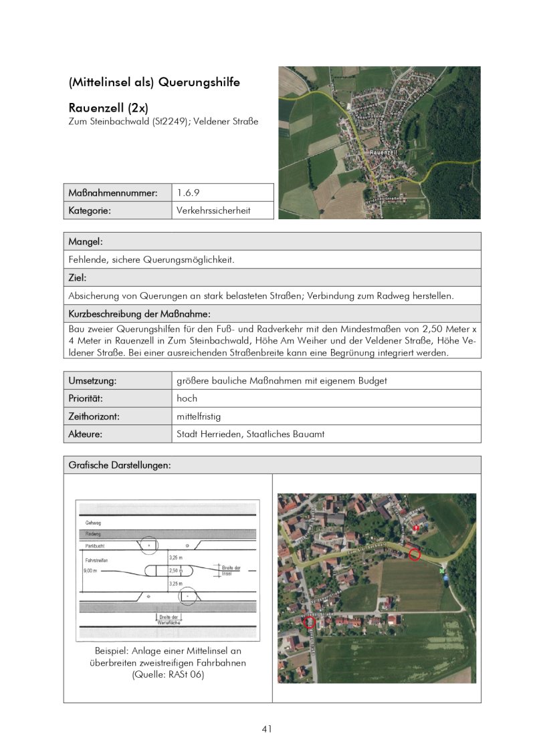Select the Priorität value hoch

pos(187,399)
